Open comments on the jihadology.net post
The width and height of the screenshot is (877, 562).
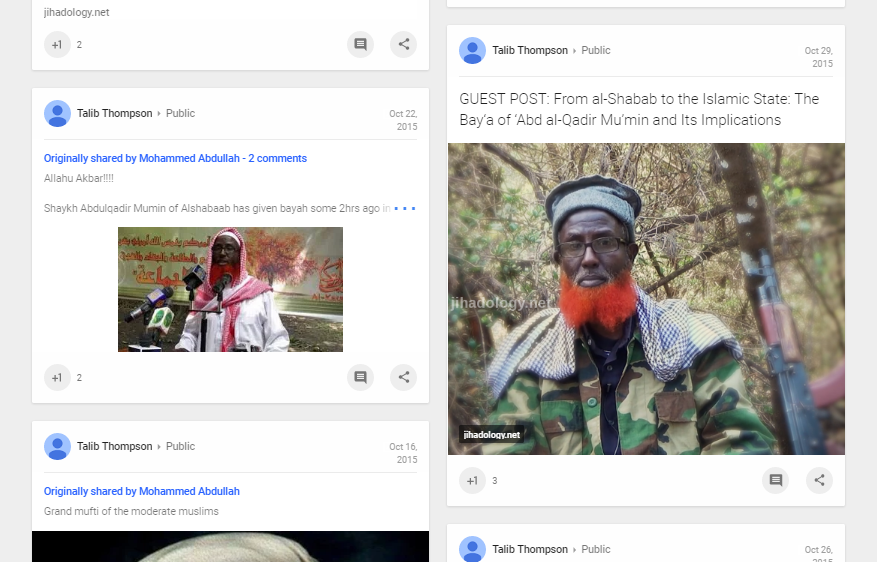click(360, 44)
